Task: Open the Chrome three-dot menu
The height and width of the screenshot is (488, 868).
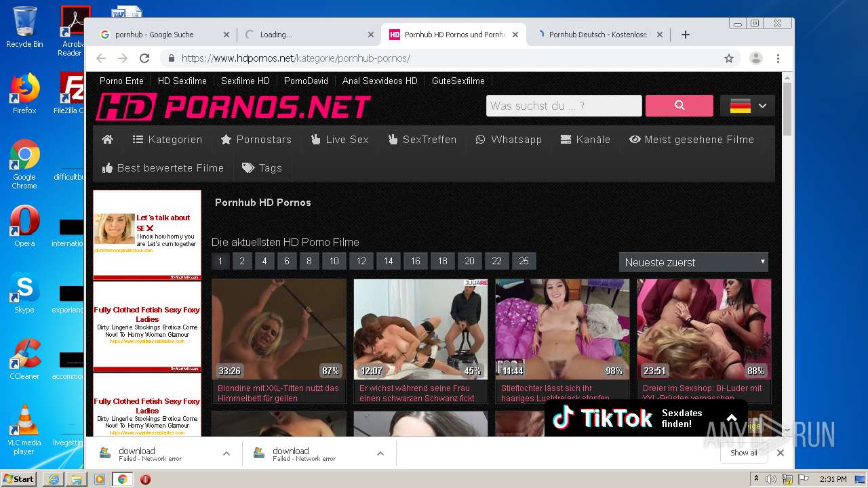Action: 778,58
